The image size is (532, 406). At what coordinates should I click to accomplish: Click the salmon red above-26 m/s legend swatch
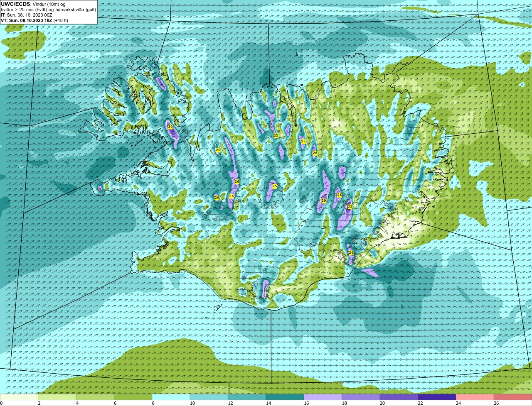[513, 397]
